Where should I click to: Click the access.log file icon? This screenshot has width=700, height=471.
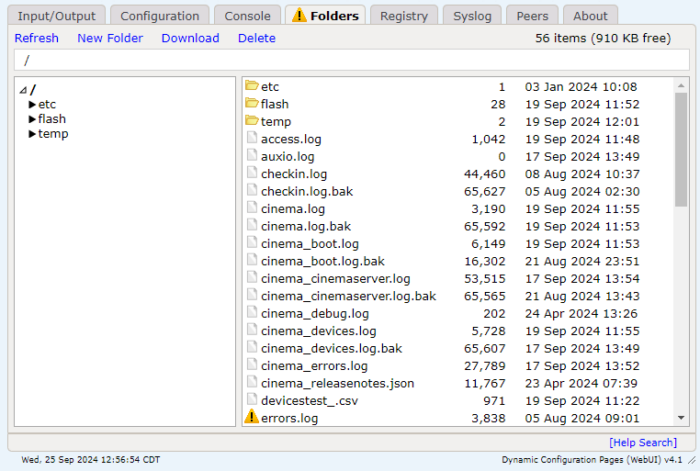coord(252,138)
